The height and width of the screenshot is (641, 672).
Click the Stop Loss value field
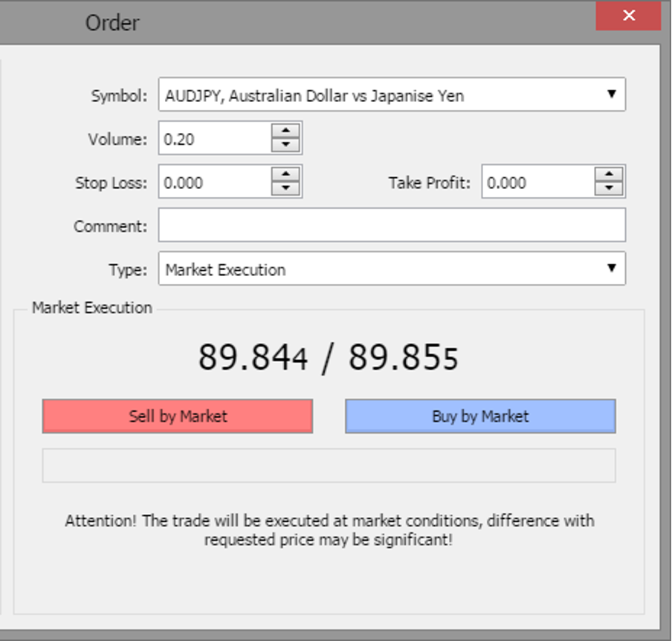pos(215,183)
